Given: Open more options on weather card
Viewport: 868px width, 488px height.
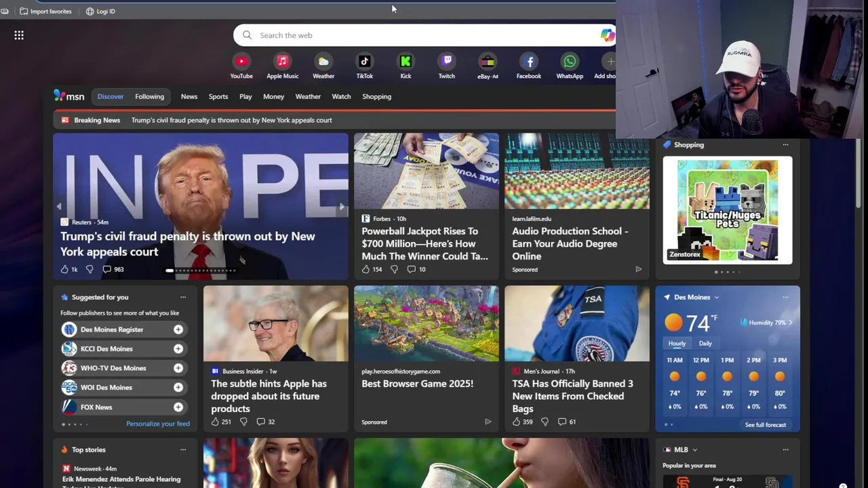Looking at the screenshot, I should coord(785,297).
